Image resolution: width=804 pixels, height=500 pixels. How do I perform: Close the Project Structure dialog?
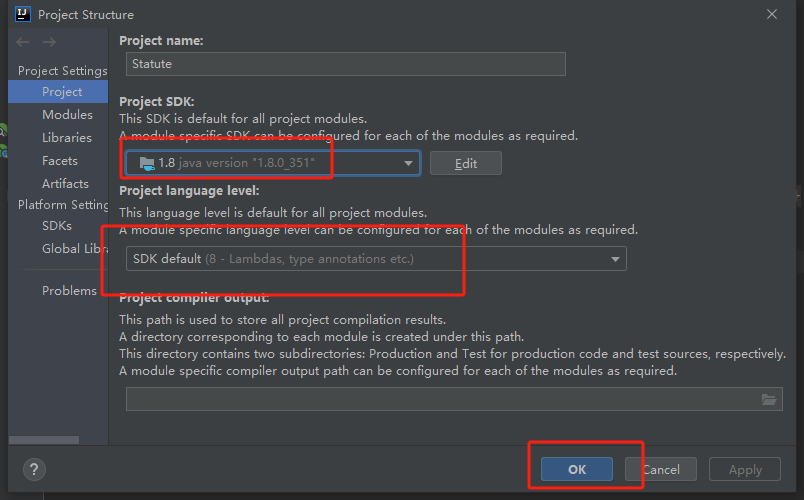point(772,14)
